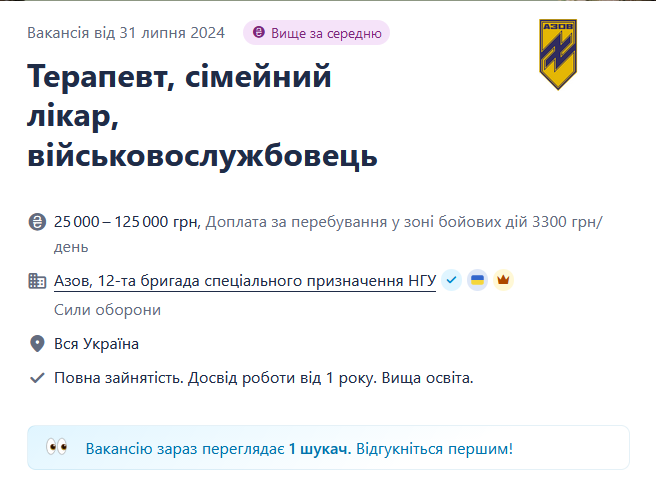
Task: Click the "Вище за середню" salary badge
Action: 316,33
